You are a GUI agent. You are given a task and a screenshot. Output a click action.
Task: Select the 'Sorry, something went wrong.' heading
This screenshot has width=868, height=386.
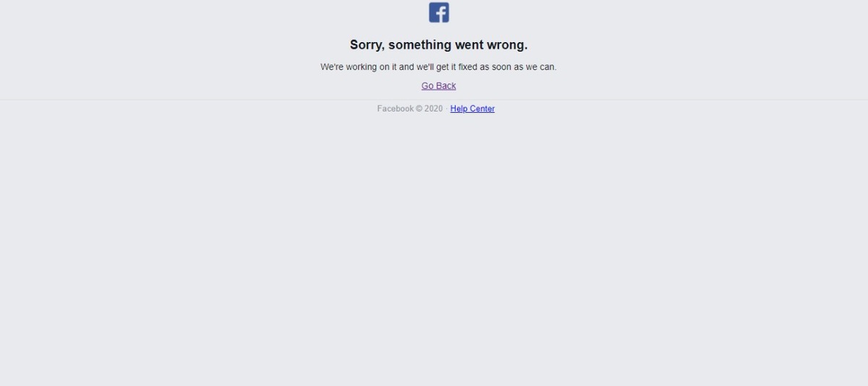[x=438, y=45]
